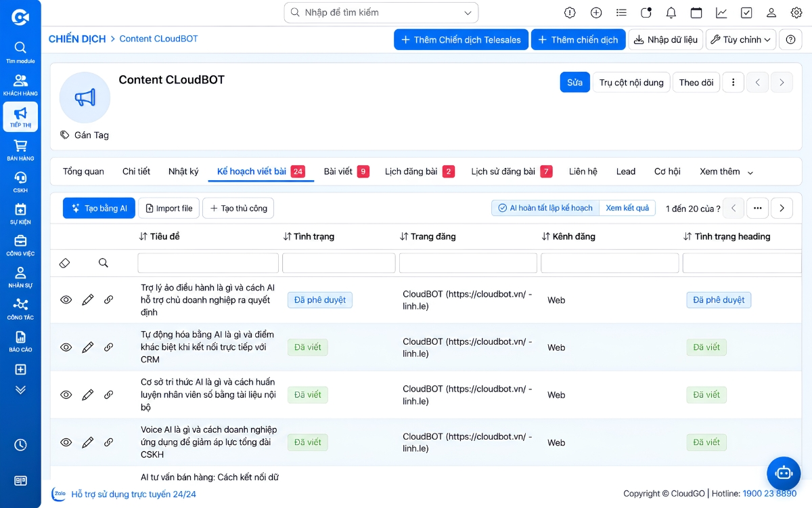Screen dimensions: 812x508
Task: Click Thêm Chiến dịch Telesales button
Action: coord(461,40)
